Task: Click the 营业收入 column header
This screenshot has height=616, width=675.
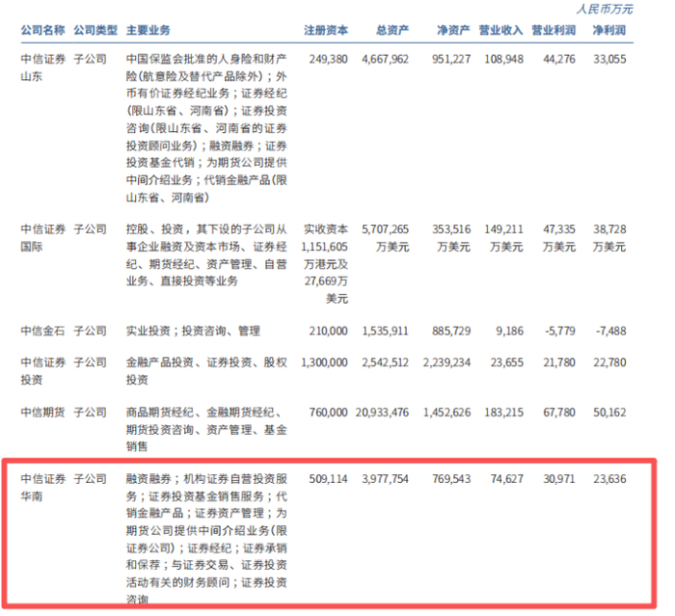Action: [501, 30]
